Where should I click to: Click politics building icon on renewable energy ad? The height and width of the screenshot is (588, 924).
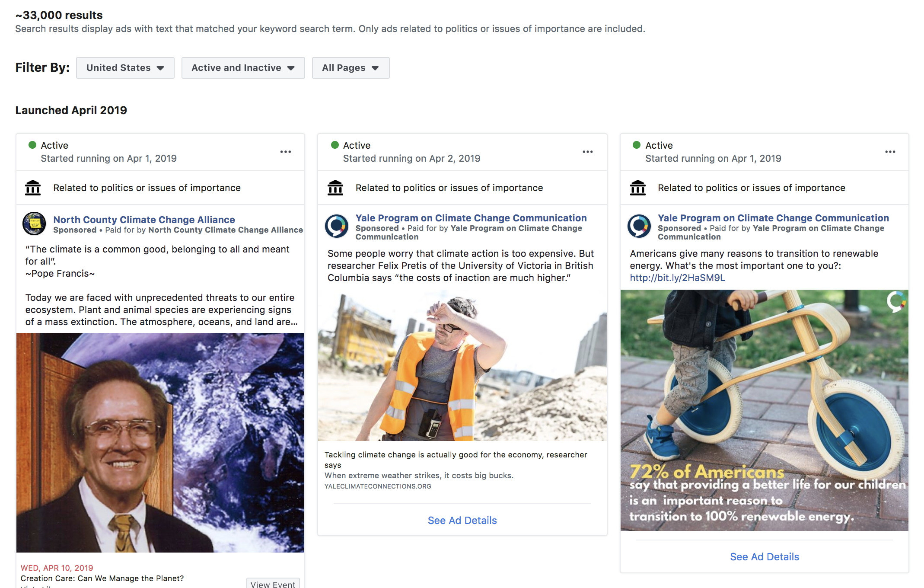[x=638, y=188]
